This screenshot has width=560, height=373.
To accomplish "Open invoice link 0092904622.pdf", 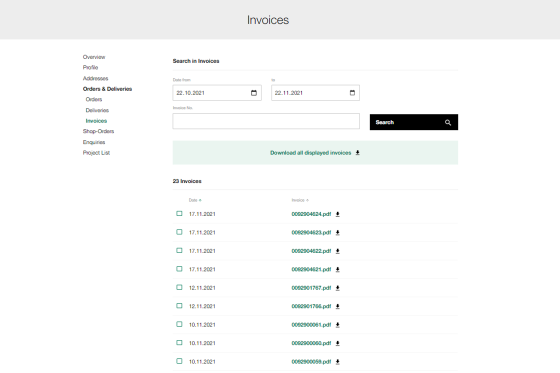I will pyautogui.click(x=311, y=251).
